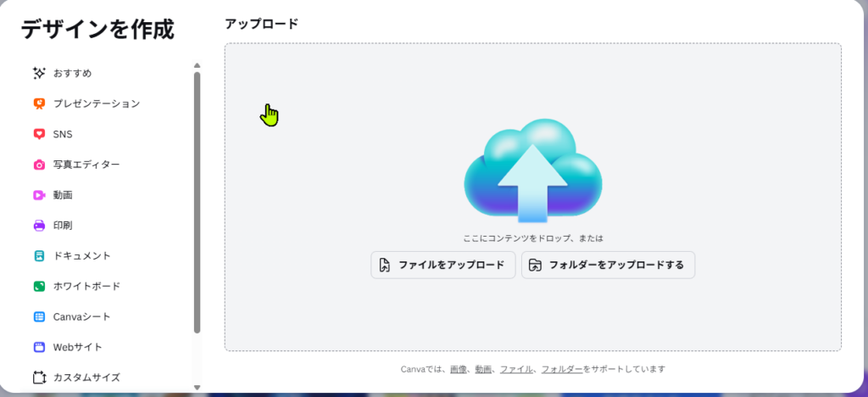Click the カスタムサイズ resize icon
The image size is (868, 397).
[39, 377]
